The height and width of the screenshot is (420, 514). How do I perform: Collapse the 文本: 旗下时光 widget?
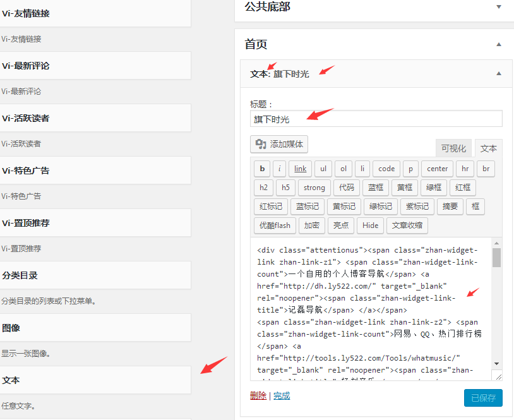pyautogui.click(x=498, y=73)
